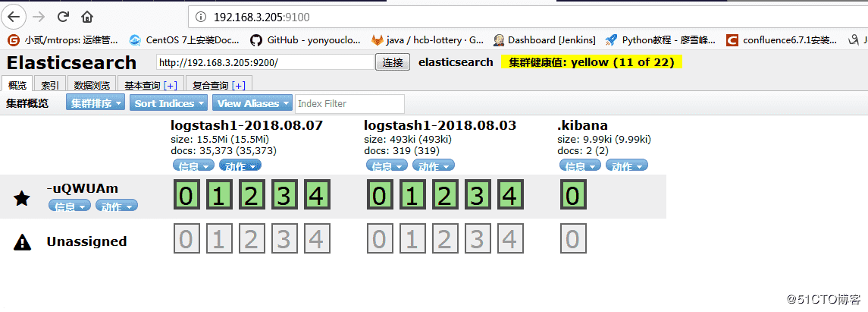The image size is (868, 312).
Task: Click the -uQWUAm node name
Action: pyautogui.click(x=82, y=188)
